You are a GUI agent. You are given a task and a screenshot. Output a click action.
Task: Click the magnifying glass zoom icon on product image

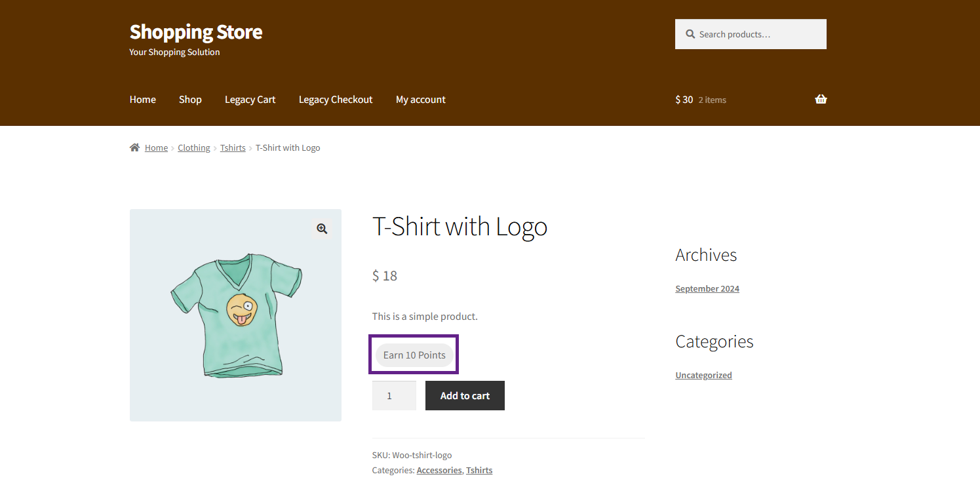click(x=322, y=229)
